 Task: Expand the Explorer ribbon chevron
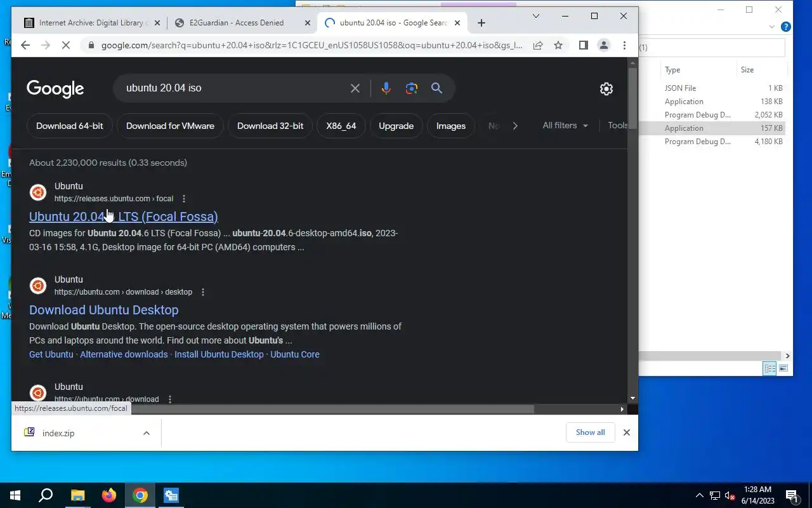tap(772, 27)
